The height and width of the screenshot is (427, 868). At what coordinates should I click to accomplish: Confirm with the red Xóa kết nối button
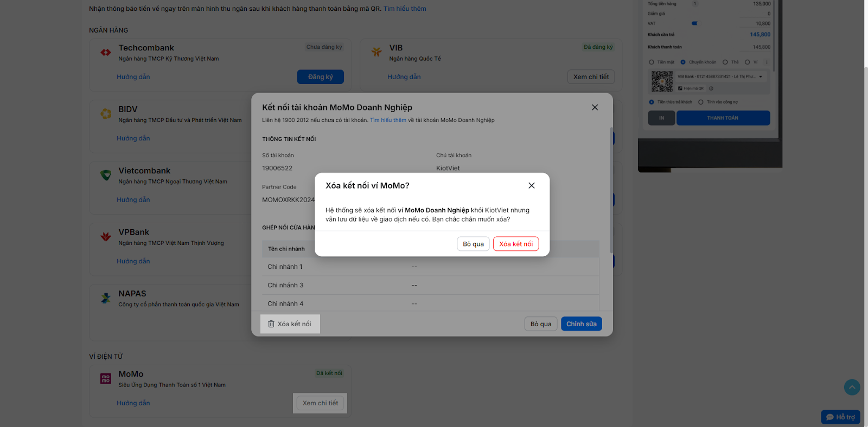515,244
